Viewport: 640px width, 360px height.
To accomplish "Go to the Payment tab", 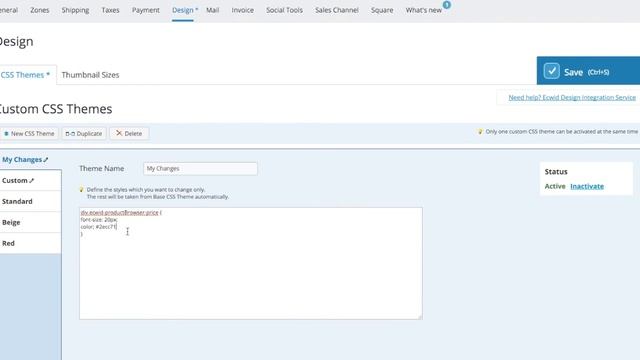I will pos(146,10).
